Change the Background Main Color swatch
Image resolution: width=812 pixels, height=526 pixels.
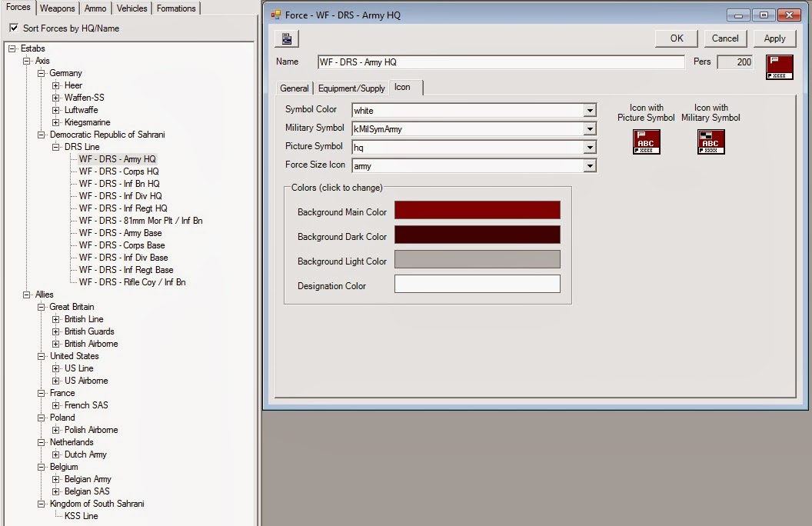[477, 209]
